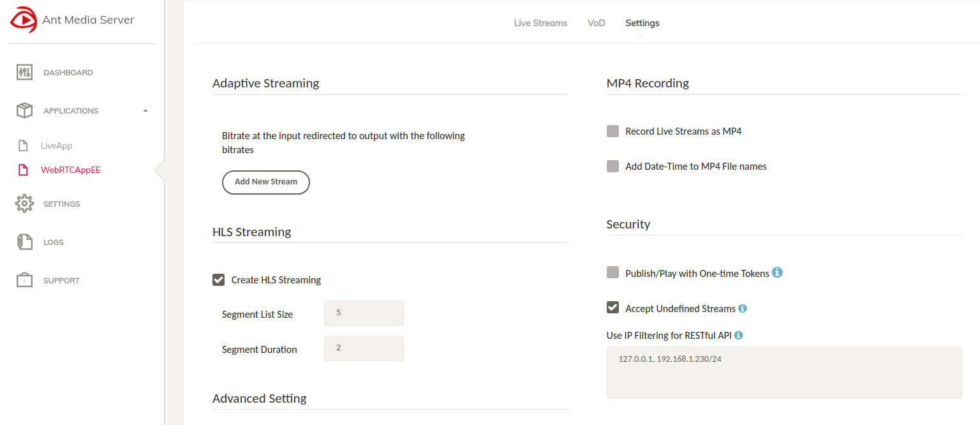The image size is (980, 425).
Task: Open the Dashboard sliders icon
Action: click(24, 72)
